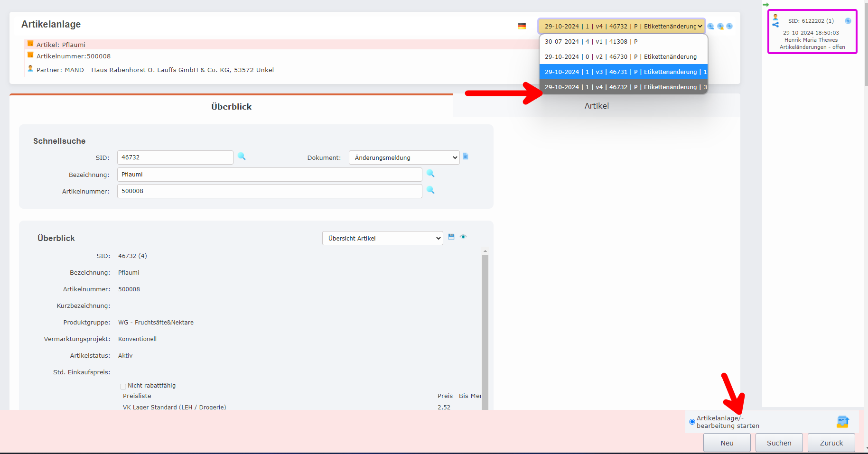Click the document icon beside Dokument dropdown
868x454 pixels.
click(x=466, y=157)
